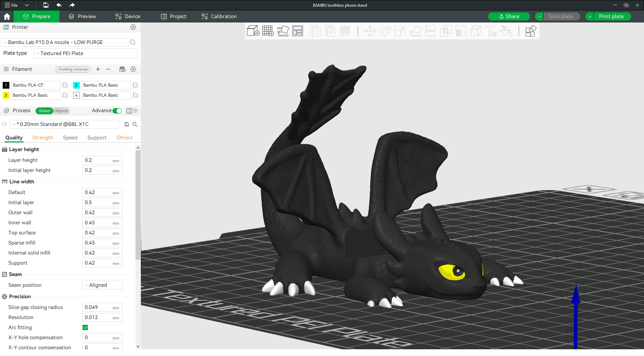The width and height of the screenshot is (644, 356).
Task: Click the yellow filament 3 color swatch
Action: 6,95
